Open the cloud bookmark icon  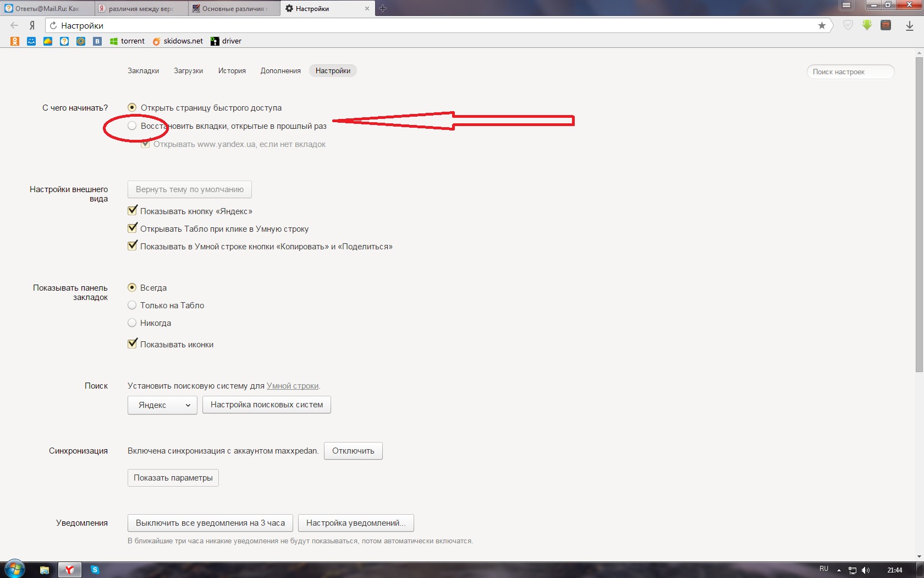48,41
